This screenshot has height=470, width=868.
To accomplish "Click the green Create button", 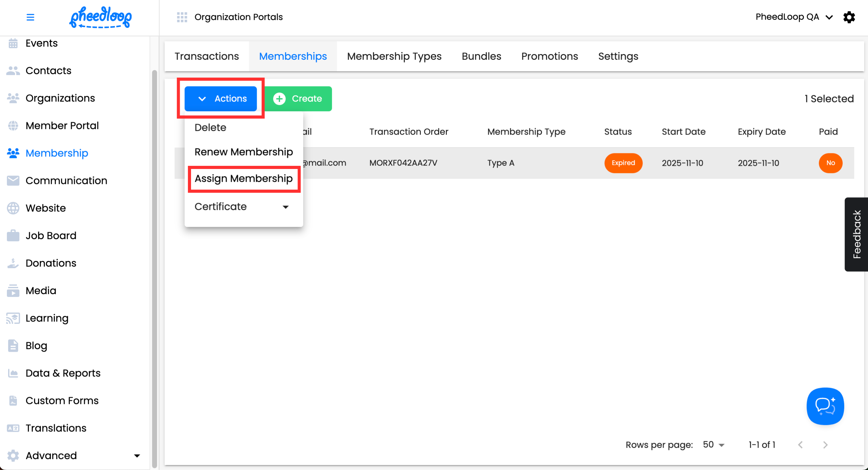I will 298,99.
